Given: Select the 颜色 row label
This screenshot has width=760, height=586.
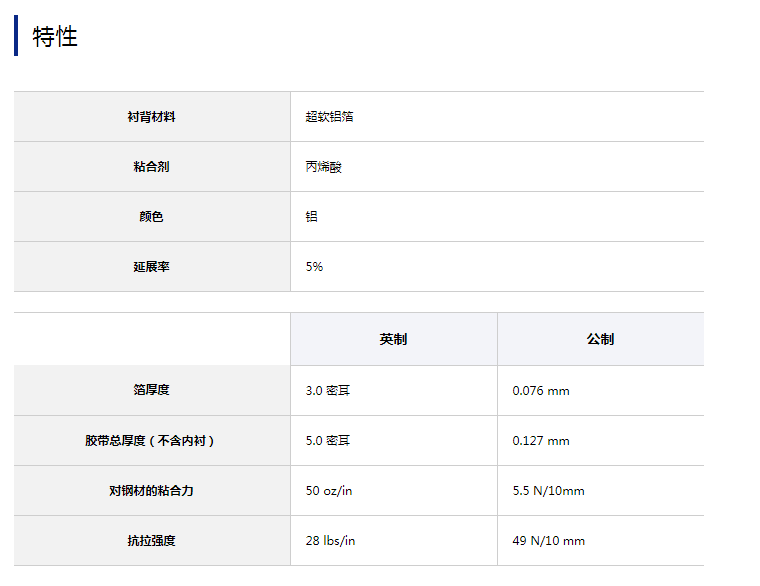Looking at the screenshot, I should tap(152, 217).
